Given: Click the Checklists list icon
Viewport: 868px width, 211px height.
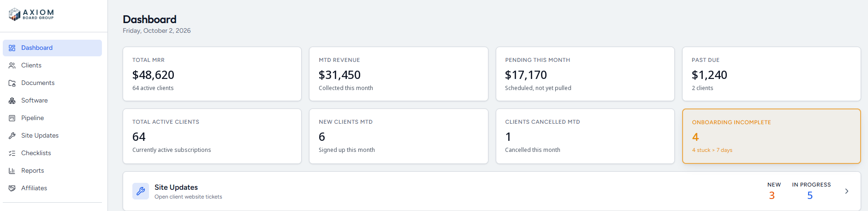Looking at the screenshot, I should click(12, 153).
